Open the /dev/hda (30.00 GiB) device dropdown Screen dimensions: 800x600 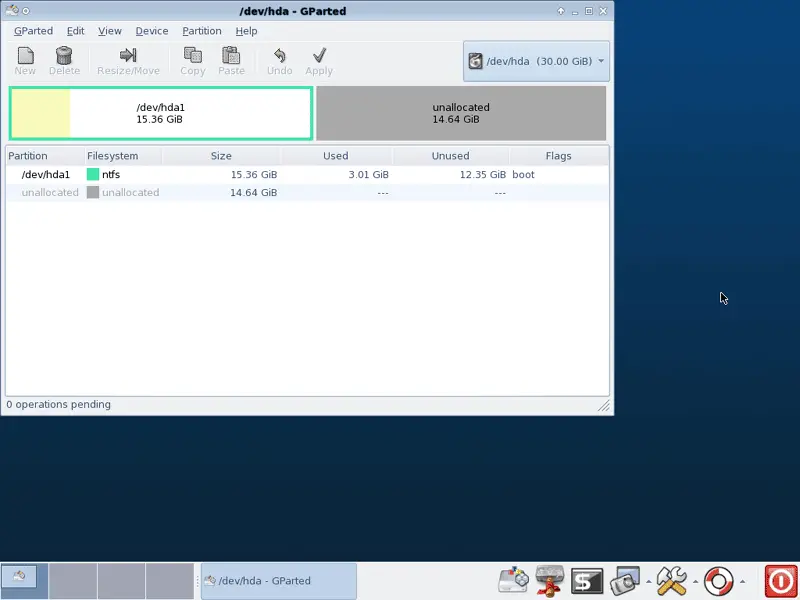pos(536,61)
